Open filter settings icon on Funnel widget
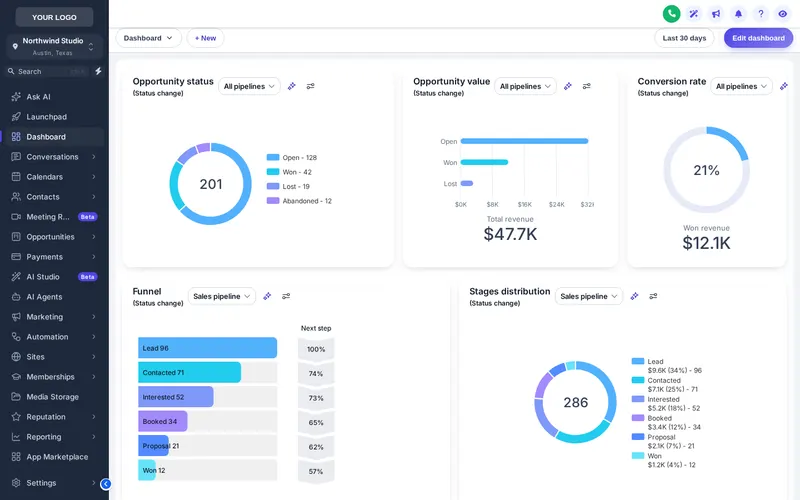The width and height of the screenshot is (800, 500). [x=286, y=296]
